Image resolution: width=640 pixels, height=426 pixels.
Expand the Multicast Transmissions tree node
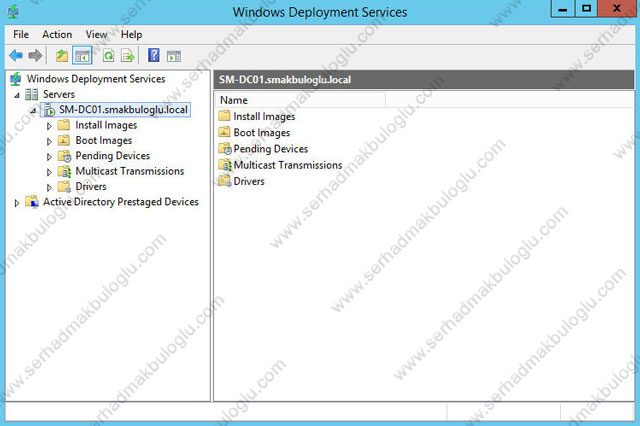(x=49, y=172)
